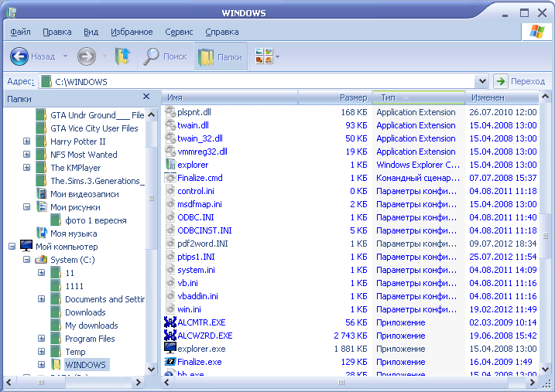Screen dimensions: 555x392
Task: Select the pdf2word.INI file name
Action: pos(203,244)
